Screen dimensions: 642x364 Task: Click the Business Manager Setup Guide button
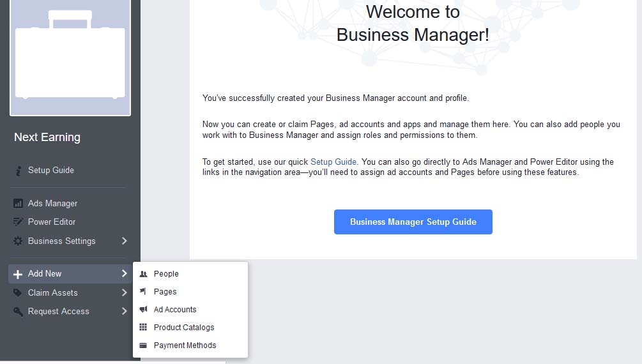(413, 222)
